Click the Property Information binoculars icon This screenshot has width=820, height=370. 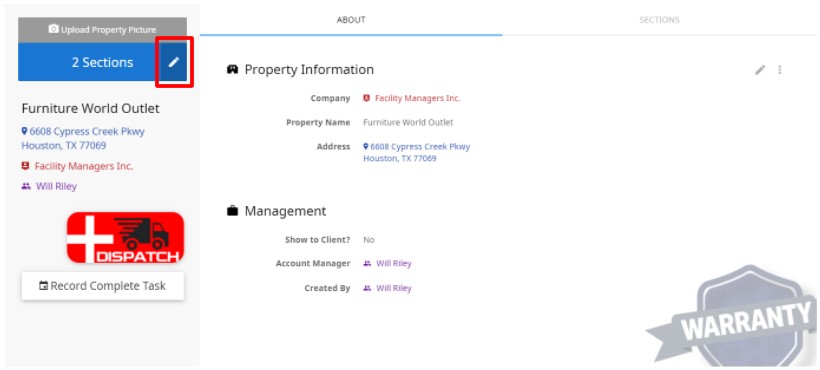coord(232,70)
